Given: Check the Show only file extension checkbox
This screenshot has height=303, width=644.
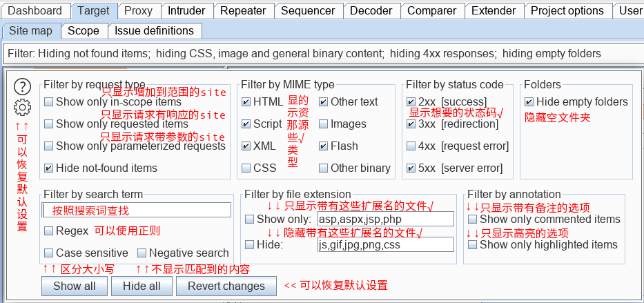Looking at the screenshot, I should point(250,219).
